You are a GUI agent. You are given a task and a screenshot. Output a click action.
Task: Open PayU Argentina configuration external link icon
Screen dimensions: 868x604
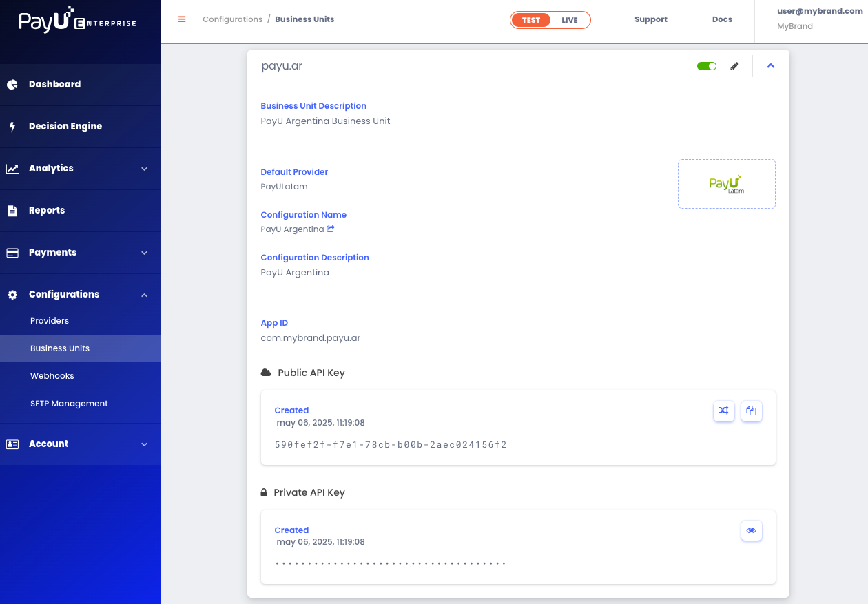point(331,229)
